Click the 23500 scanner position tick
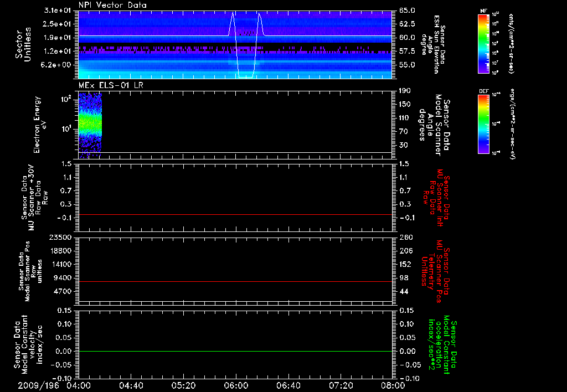 pos(60,237)
